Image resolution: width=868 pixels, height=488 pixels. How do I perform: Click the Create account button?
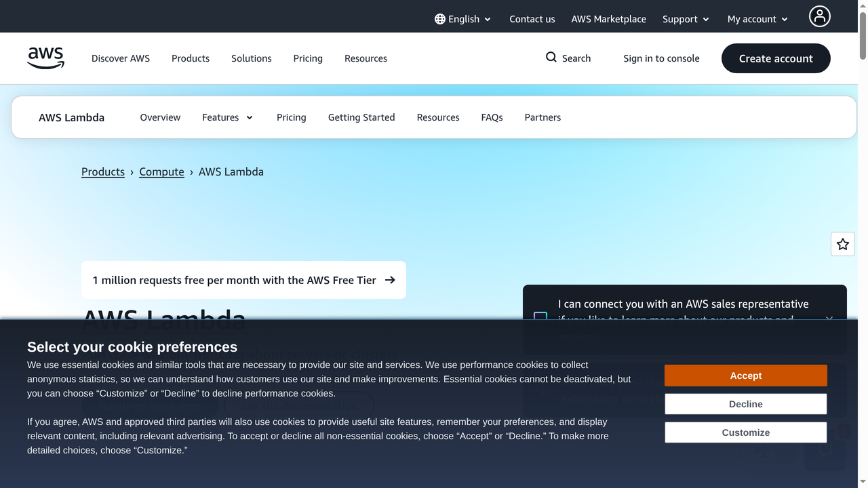coord(775,58)
